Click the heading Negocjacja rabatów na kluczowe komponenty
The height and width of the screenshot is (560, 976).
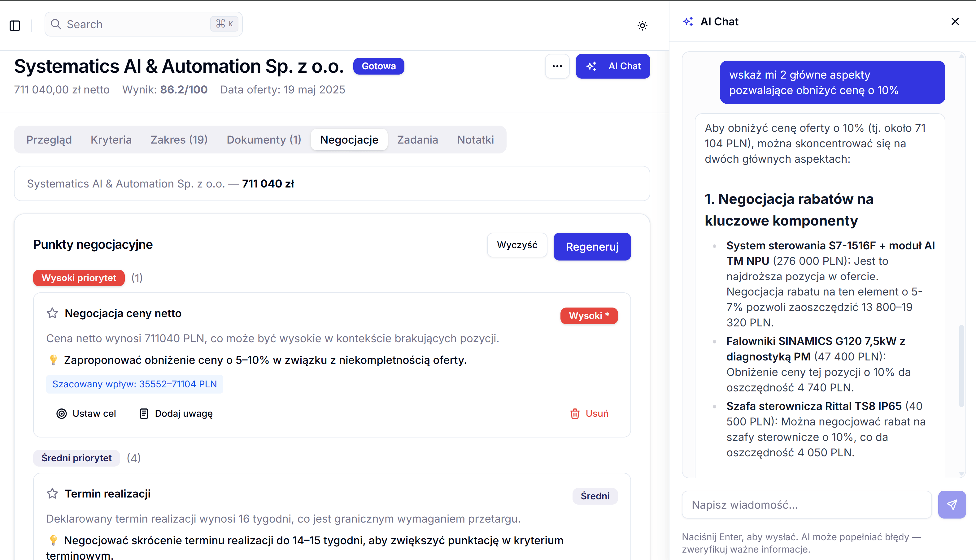pos(789,210)
